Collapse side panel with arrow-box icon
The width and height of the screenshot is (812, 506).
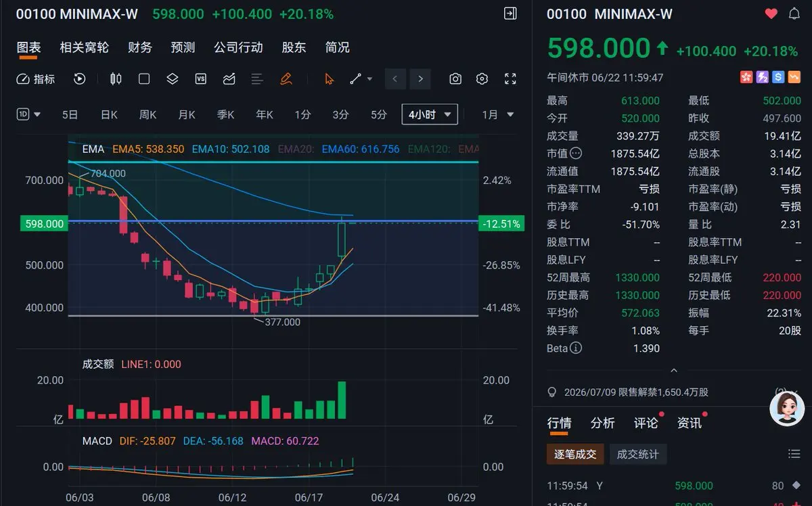click(x=511, y=14)
